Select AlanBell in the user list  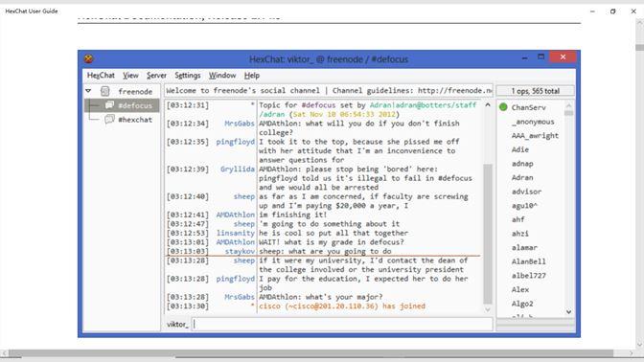coord(529,261)
